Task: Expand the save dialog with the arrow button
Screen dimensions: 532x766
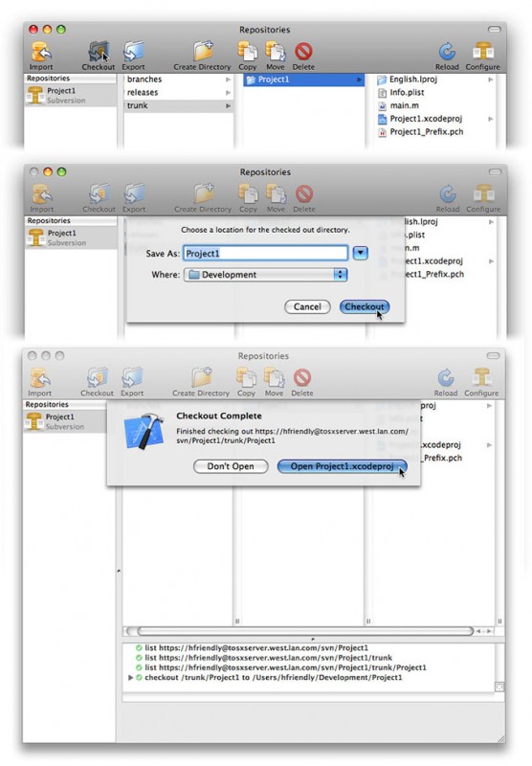Action: (x=360, y=253)
